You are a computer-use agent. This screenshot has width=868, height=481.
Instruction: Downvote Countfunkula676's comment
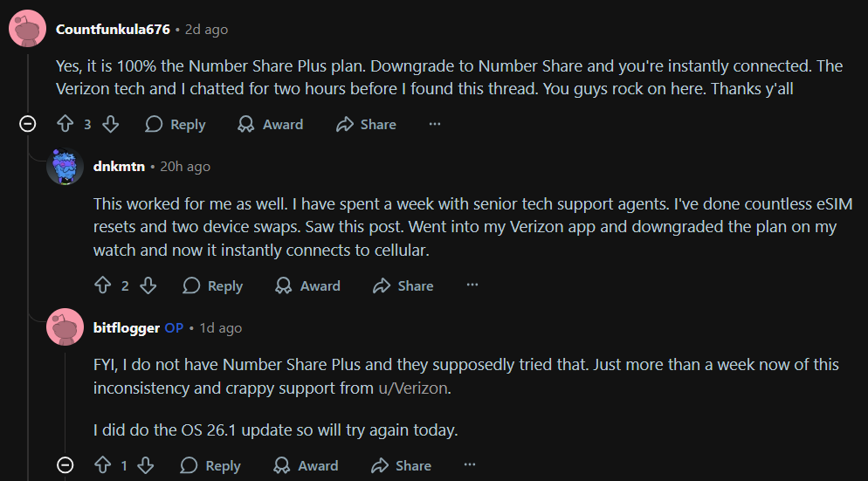[110, 125]
